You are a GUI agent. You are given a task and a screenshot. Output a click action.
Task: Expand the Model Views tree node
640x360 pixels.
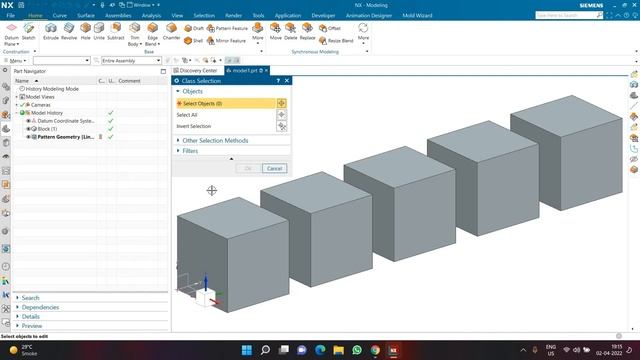point(17,97)
